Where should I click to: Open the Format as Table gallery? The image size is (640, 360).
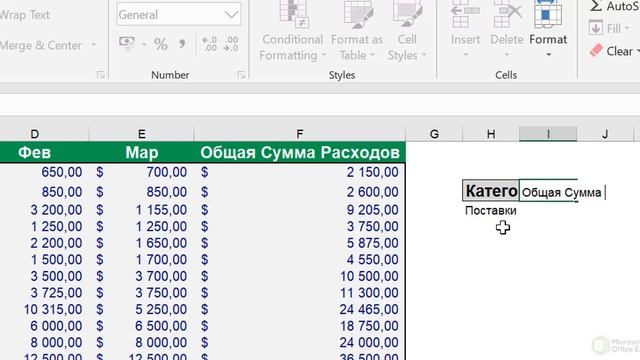357,32
